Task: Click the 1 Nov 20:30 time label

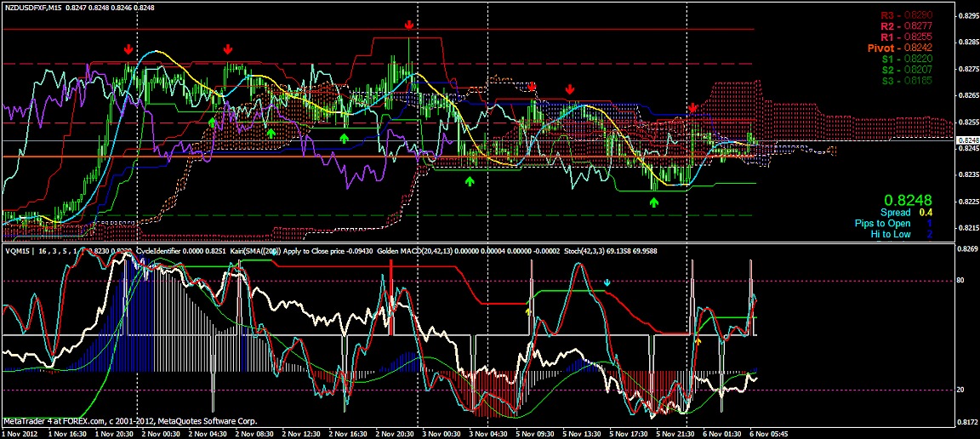Action: pyautogui.click(x=114, y=433)
